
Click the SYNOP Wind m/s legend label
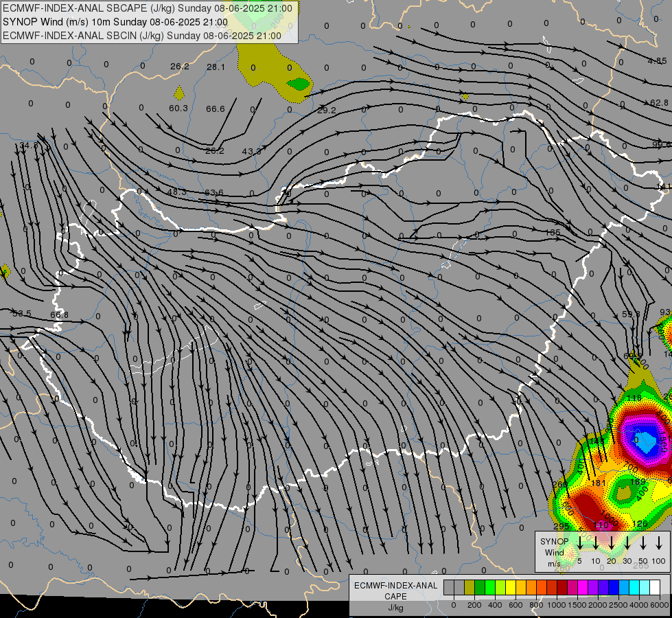coord(554,553)
